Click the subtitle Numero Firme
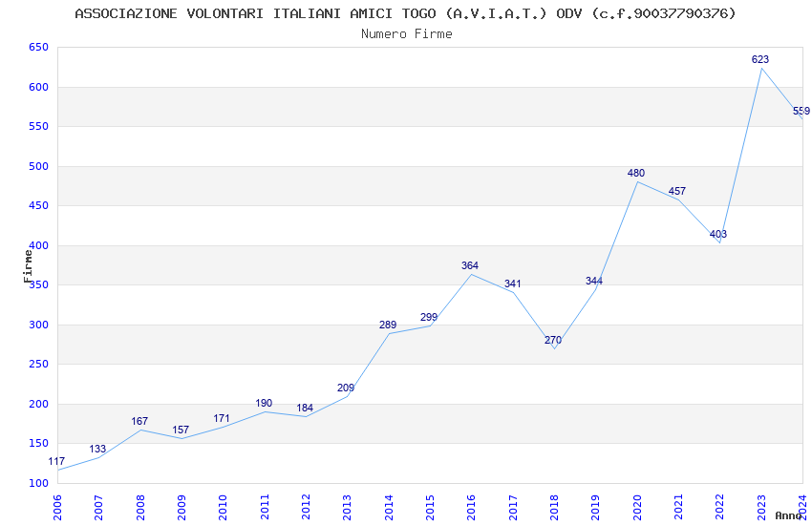The height and width of the screenshot is (525, 812). click(407, 34)
